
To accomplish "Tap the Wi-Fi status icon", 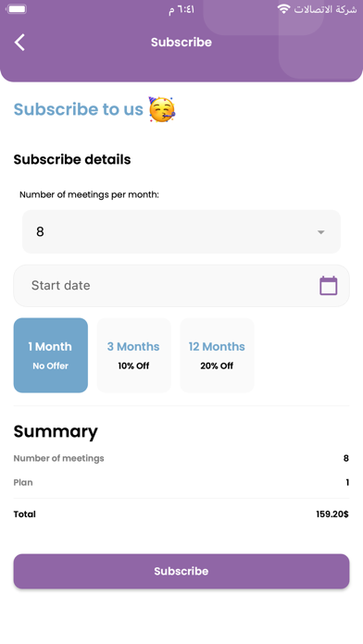I will coord(283,9).
